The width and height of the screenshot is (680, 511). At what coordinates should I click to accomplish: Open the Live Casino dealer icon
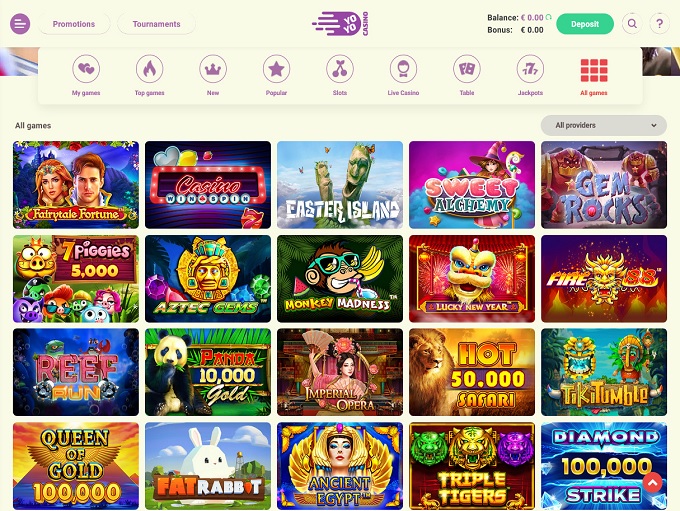pyautogui.click(x=403, y=69)
